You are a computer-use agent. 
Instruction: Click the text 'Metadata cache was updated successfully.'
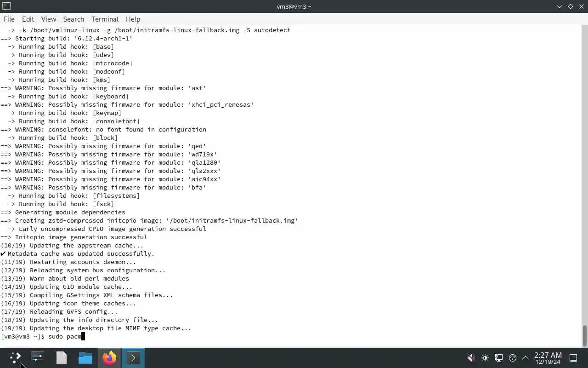(81, 253)
